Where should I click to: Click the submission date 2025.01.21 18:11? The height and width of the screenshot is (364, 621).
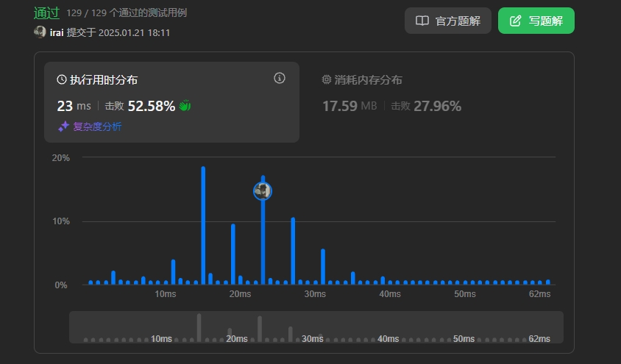[x=134, y=32]
